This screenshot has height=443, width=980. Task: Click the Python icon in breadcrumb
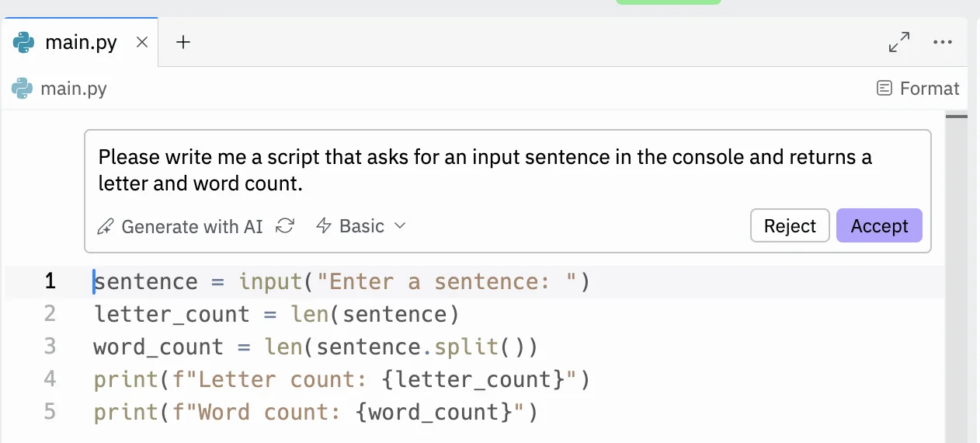[22, 89]
